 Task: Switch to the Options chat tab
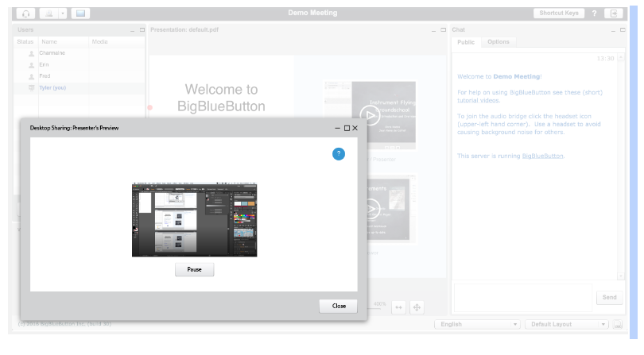click(499, 42)
